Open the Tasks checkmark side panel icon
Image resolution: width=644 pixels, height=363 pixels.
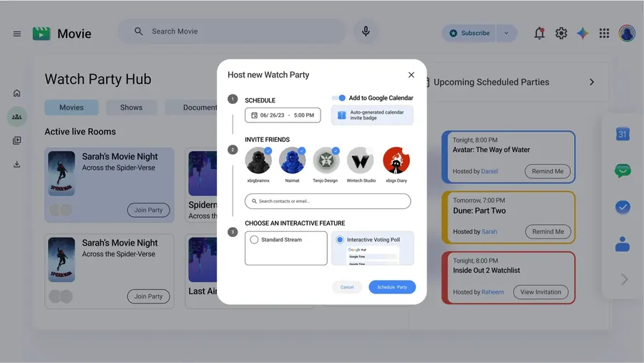[x=623, y=207]
